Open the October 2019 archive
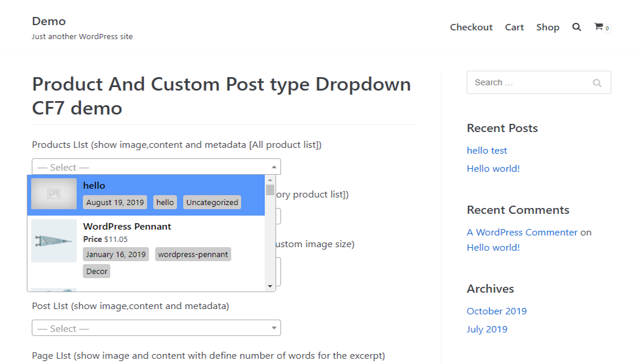643x364 pixels. pyautogui.click(x=496, y=311)
